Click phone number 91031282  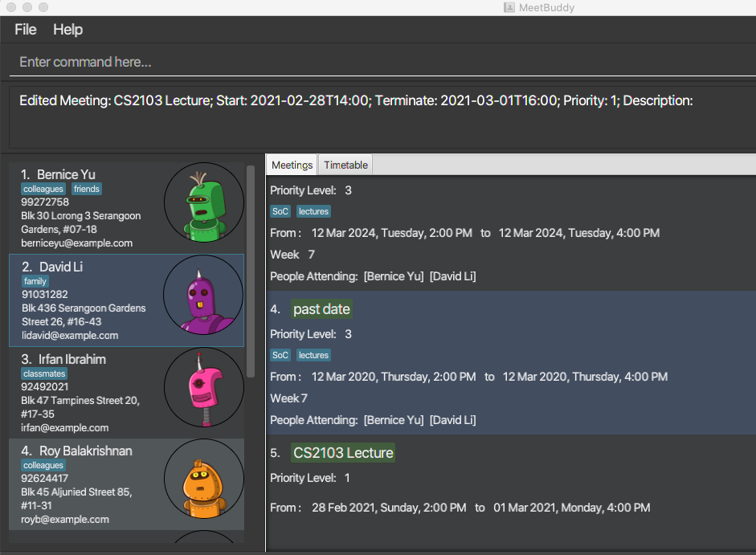click(45, 294)
